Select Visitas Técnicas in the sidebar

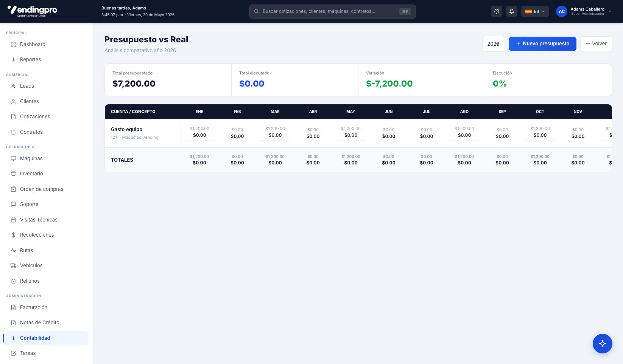click(x=47, y=220)
